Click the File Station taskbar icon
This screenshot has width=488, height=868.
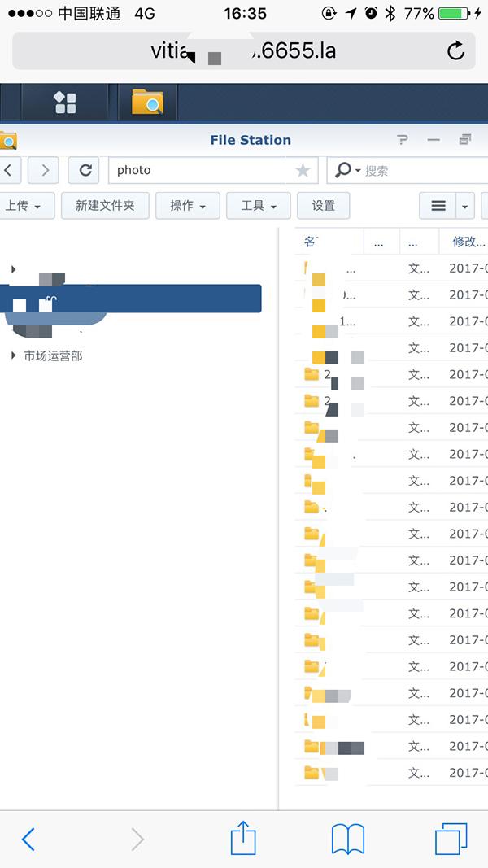point(147,103)
